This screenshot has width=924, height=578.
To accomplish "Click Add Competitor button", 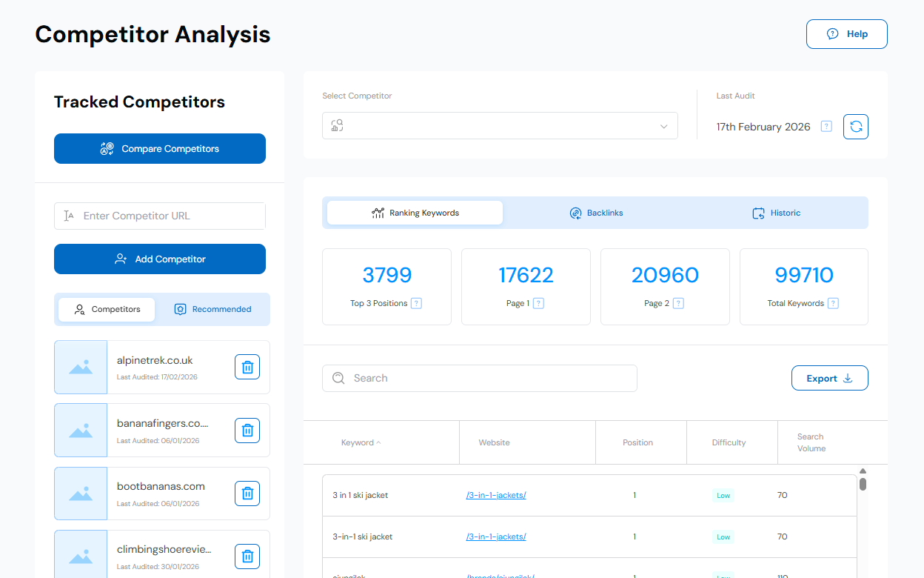I will (160, 259).
